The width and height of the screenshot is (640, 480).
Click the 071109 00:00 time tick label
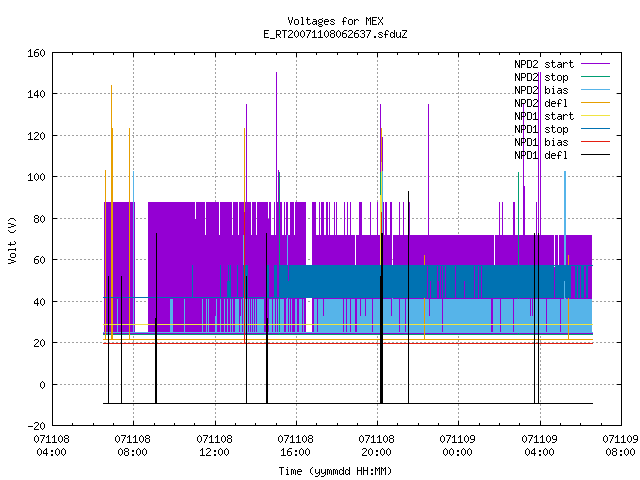point(457,446)
